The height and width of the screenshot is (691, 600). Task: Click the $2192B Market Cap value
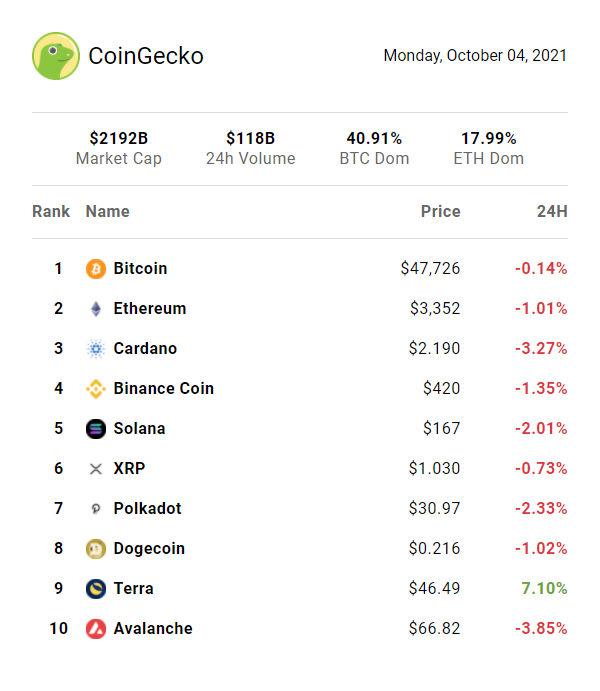pyautogui.click(x=119, y=138)
